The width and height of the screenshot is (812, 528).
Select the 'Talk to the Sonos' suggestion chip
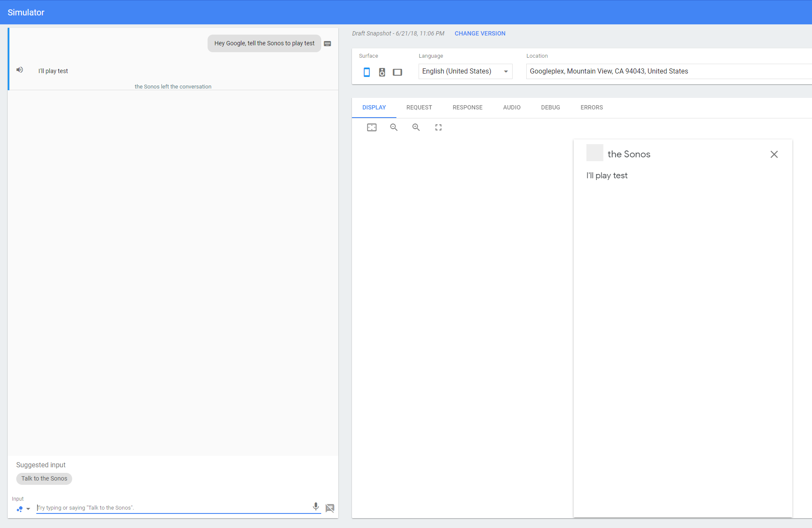[x=44, y=478]
